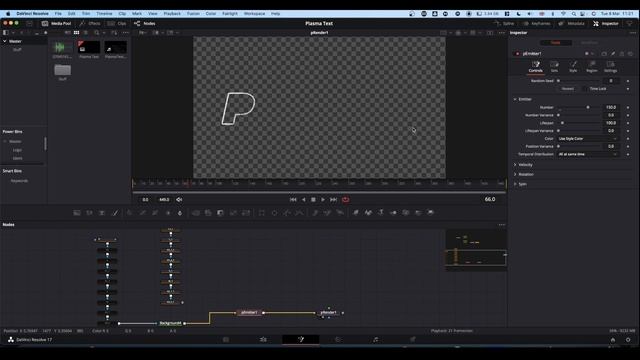Image resolution: width=640 pixels, height=360 pixels.
Task: Add a Background node from the toolbar
Action: (x=77, y=213)
